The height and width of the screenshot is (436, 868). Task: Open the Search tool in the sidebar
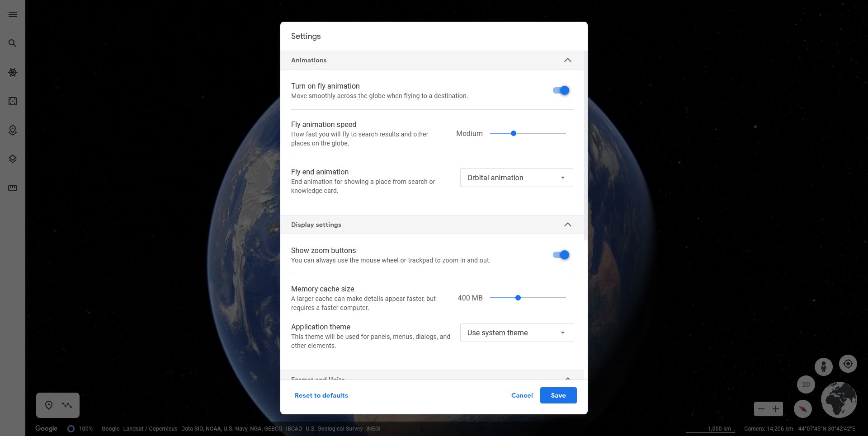tap(12, 43)
